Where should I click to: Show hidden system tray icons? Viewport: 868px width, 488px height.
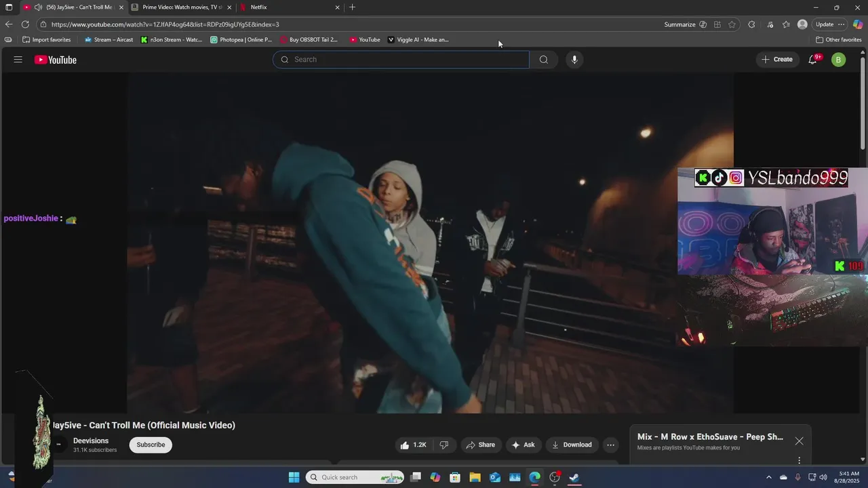(x=768, y=477)
